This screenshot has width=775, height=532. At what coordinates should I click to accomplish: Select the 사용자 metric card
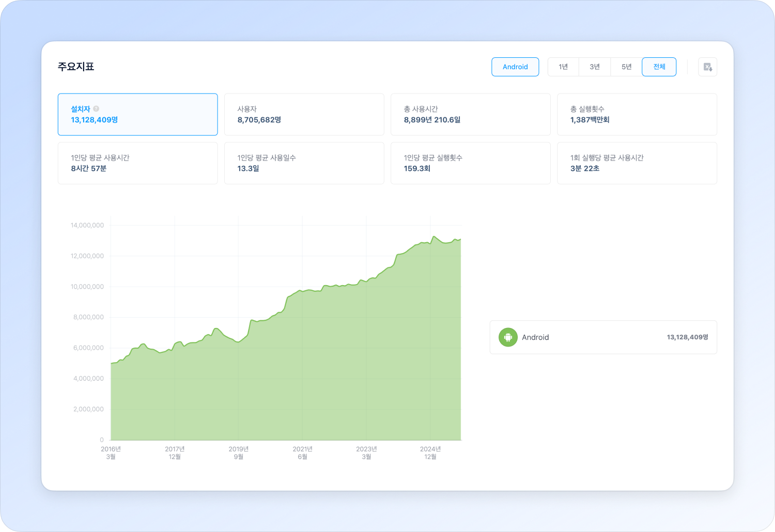point(304,115)
